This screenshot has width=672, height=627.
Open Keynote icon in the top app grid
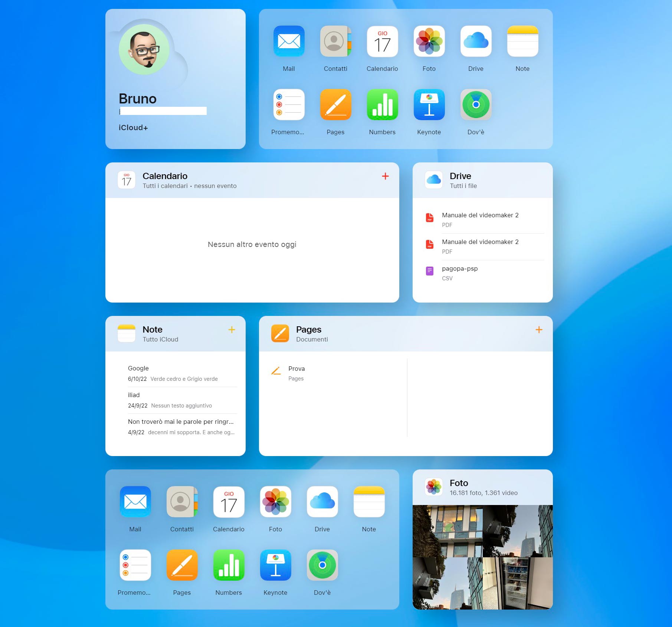click(x=429, y=105)
